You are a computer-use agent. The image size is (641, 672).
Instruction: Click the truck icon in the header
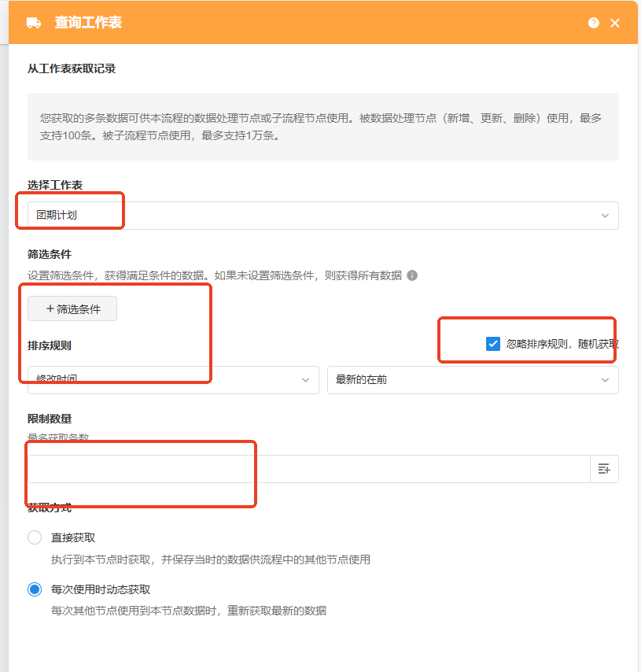click(34, 23)
